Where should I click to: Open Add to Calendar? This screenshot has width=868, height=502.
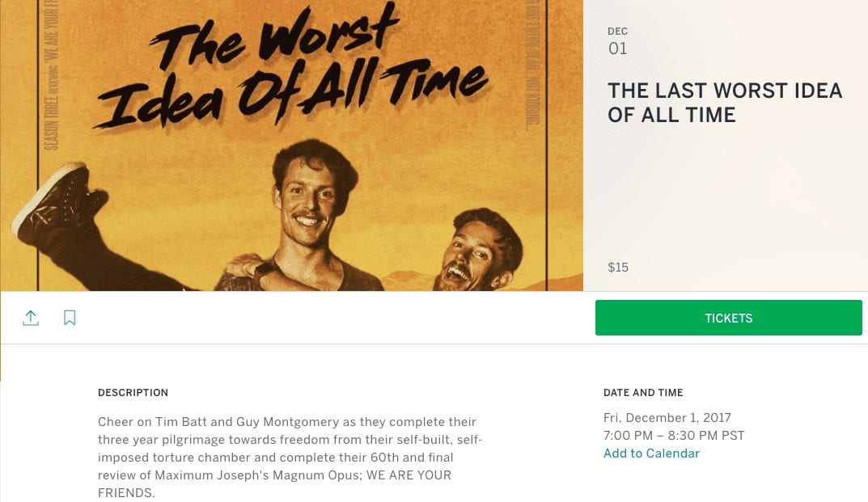pyautogui.click(x=651, y=453)
